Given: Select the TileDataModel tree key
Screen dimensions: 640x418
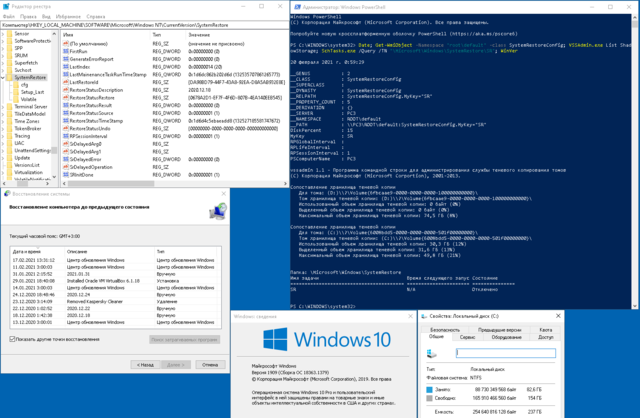Looking at the screenshot, I should pos(30,114).
